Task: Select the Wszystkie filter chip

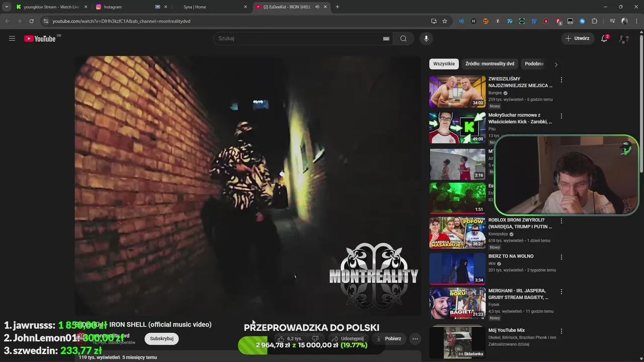Action: (444, 64)
